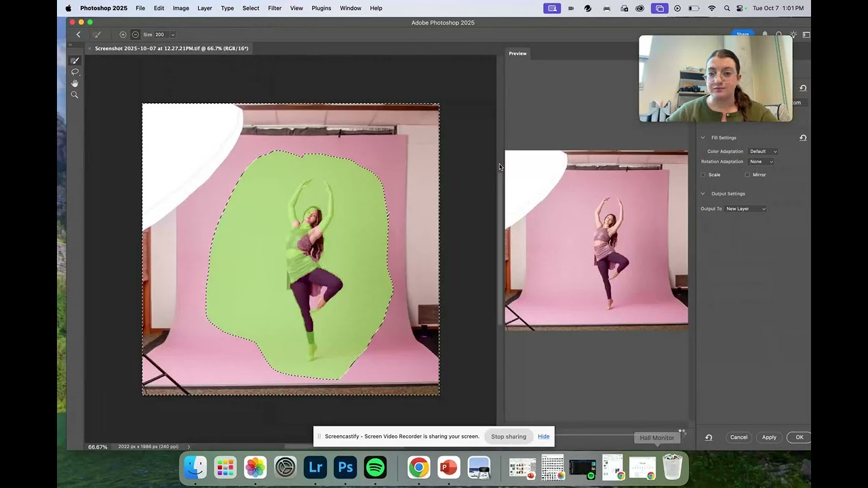
Task: Click the Apply button
Action: (769, 437)
